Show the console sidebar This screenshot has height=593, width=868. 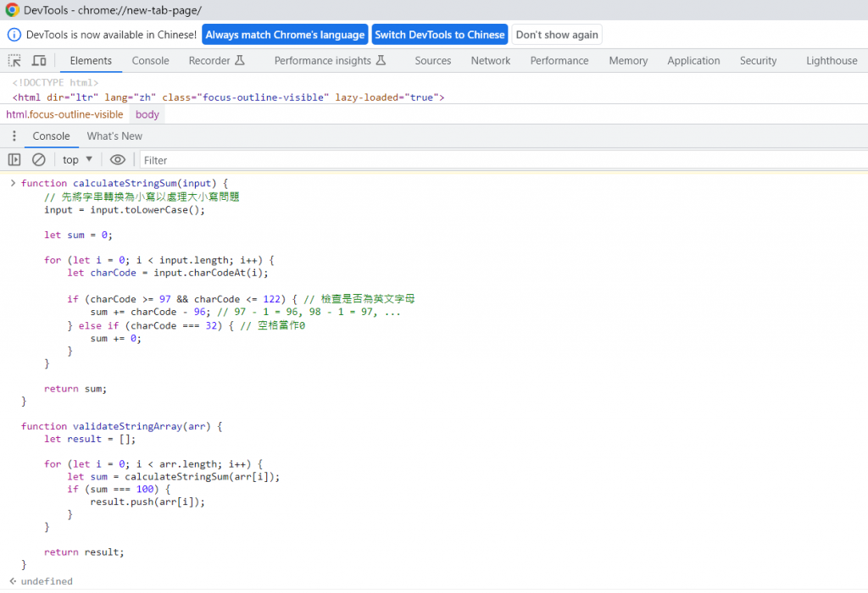14,160
